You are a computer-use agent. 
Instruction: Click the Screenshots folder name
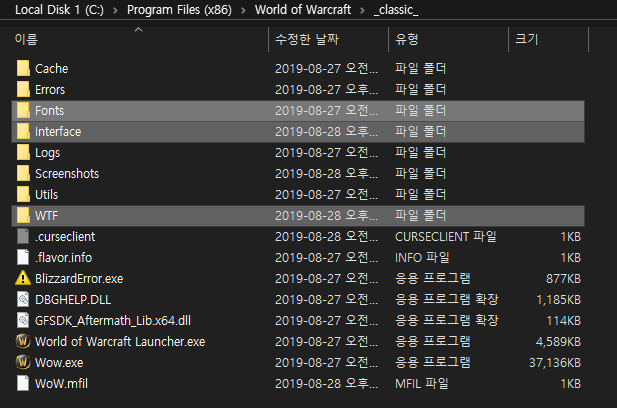tap(66, 174)
